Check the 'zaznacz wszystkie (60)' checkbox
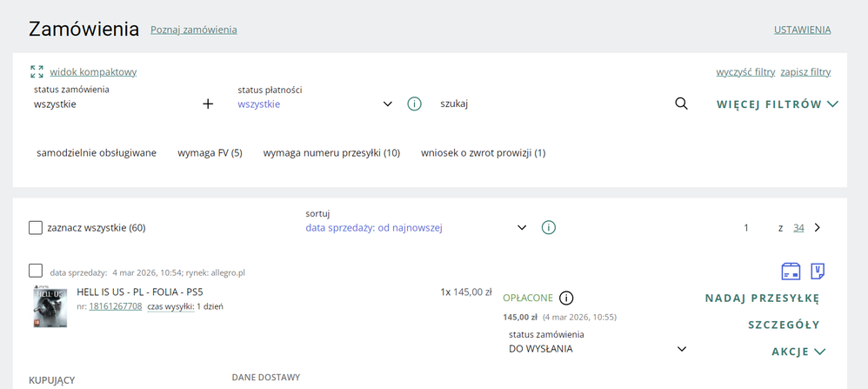The image size is (868, 389). (36, 228)
